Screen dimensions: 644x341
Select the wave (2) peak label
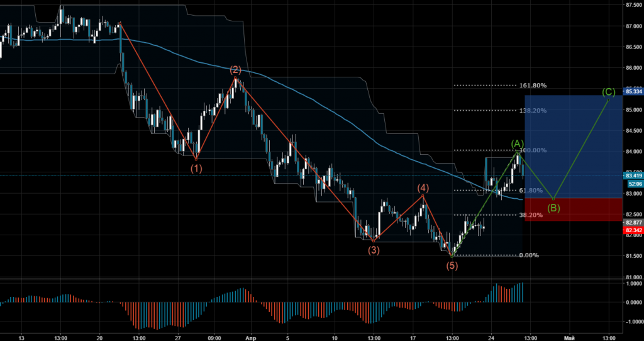(236, 69)
